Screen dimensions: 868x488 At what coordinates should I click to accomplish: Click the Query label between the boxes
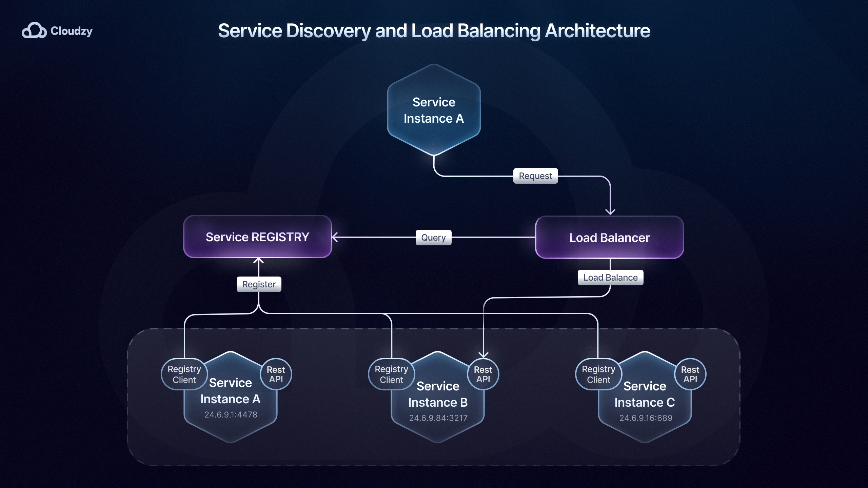(x=433, y=238)
